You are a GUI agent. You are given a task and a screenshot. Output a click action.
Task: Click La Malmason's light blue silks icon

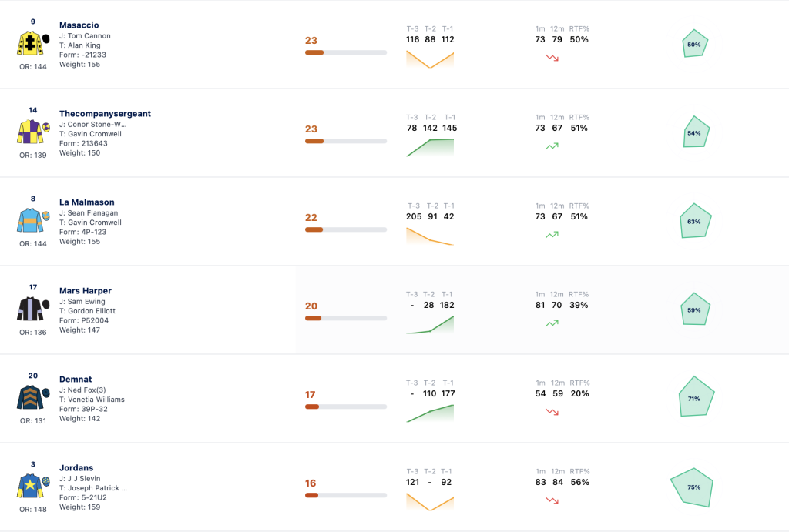(x=34, y=219)
